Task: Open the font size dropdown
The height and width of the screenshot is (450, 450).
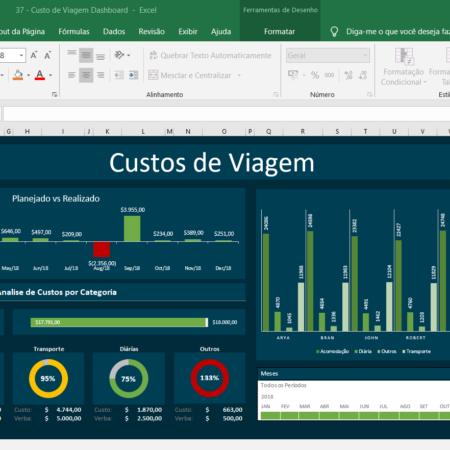Action: (21, 55)
